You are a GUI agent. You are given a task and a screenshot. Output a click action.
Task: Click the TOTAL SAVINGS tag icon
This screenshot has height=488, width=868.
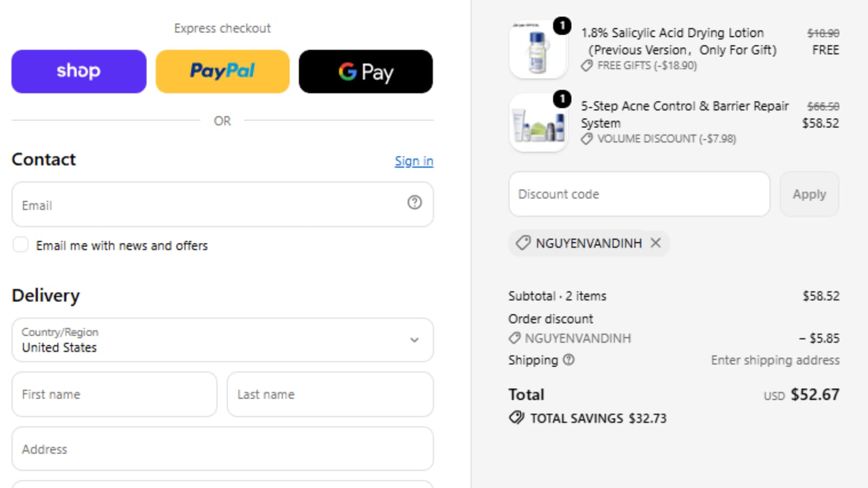516,418
